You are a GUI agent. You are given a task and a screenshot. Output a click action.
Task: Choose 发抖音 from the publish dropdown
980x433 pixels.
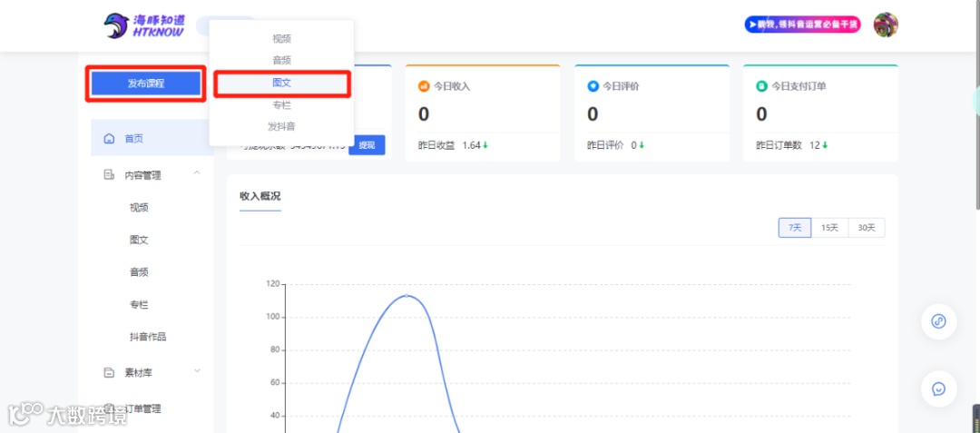tap(282, 126)
